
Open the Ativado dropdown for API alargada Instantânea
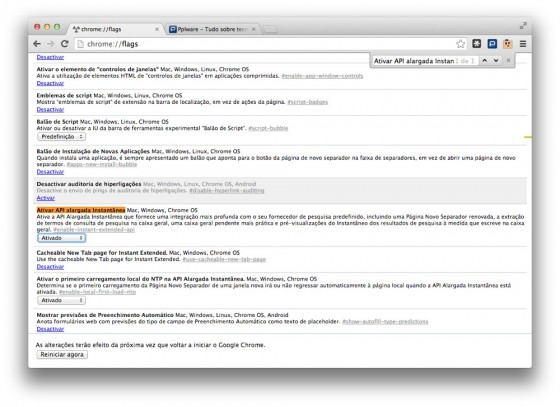pyautogui.click(x=61, y=238)
